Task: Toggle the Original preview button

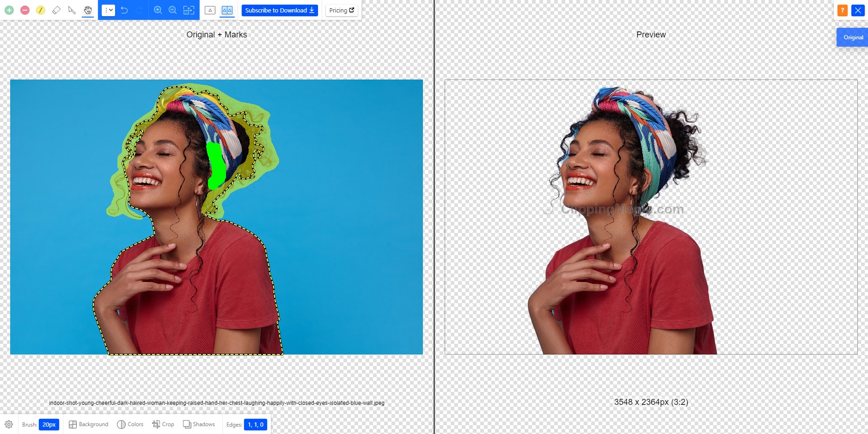Action: (853, 37)
